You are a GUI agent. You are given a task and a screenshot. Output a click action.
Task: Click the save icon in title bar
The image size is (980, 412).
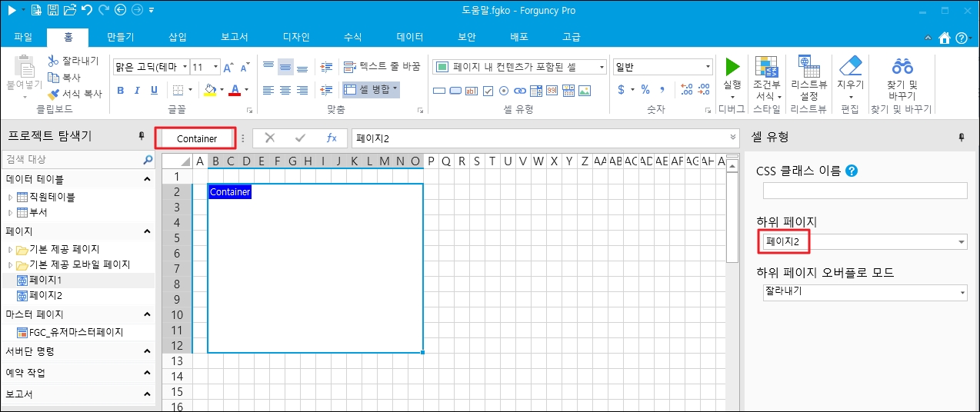(53, 10)
